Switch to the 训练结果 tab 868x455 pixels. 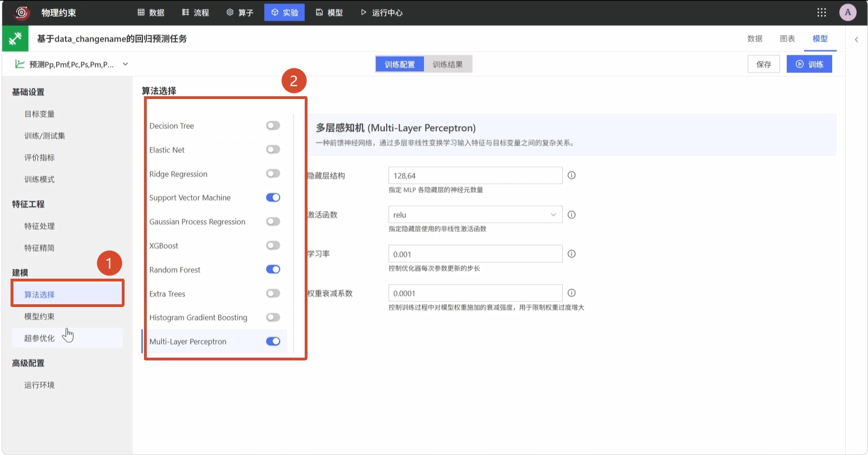pos(448,65)
